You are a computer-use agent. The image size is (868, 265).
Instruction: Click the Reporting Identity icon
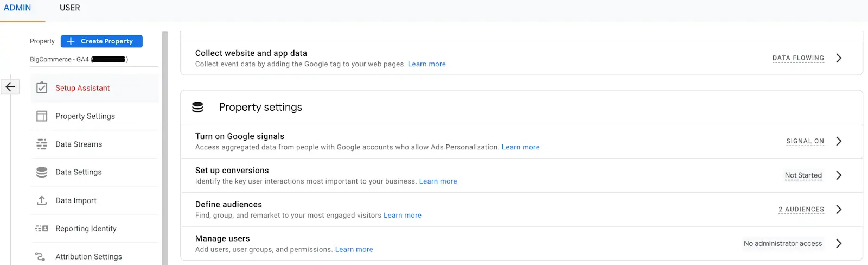click(x=42, y=229)
